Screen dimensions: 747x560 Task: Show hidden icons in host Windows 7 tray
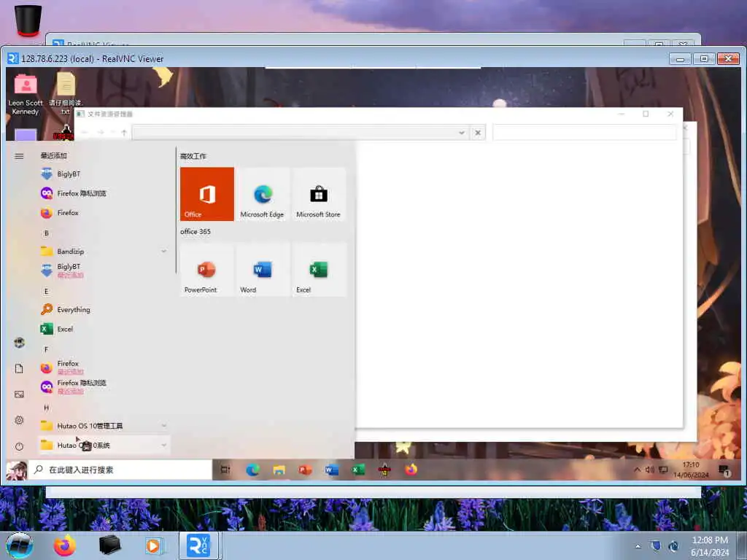(x=638, y=546)
